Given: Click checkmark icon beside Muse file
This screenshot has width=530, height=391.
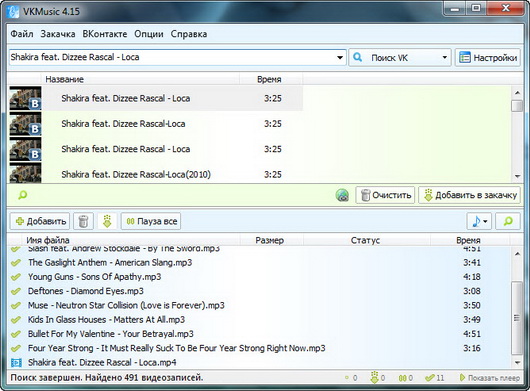Looking at the screenshot, I should pyautogui.click(x=16, y=306).
